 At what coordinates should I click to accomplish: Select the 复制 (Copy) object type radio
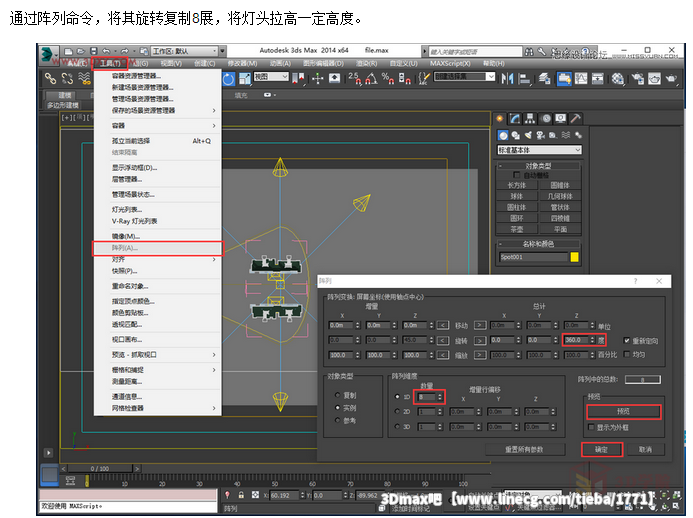[338, 395]
